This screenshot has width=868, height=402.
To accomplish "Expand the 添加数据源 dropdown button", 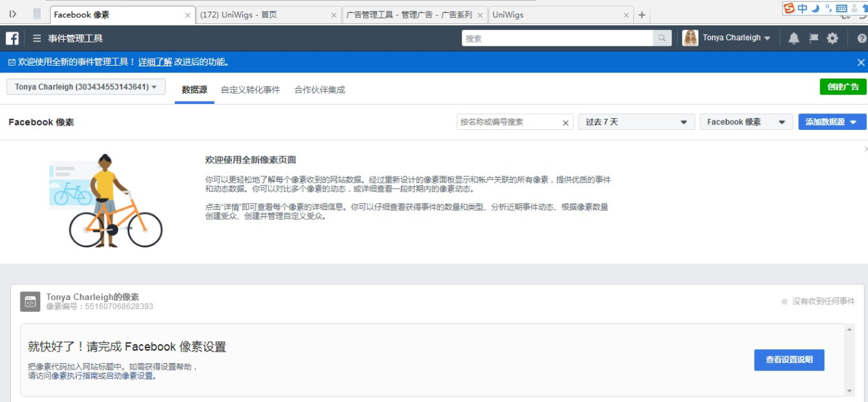I will pyautogui.click(x=832, y=122).
